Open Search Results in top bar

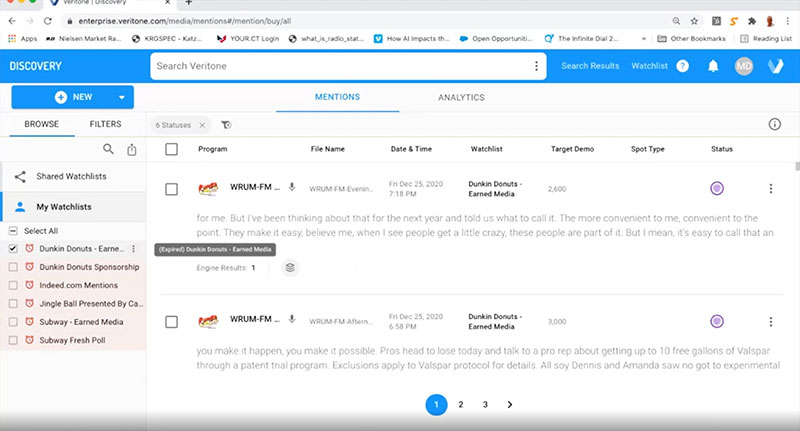[590, 66]
